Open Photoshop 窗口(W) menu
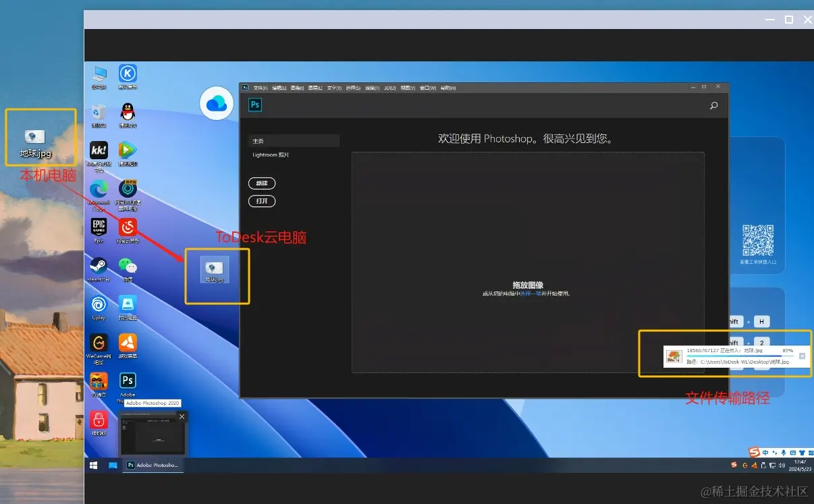Screen dimensions: 814x504 pos(428,88)
